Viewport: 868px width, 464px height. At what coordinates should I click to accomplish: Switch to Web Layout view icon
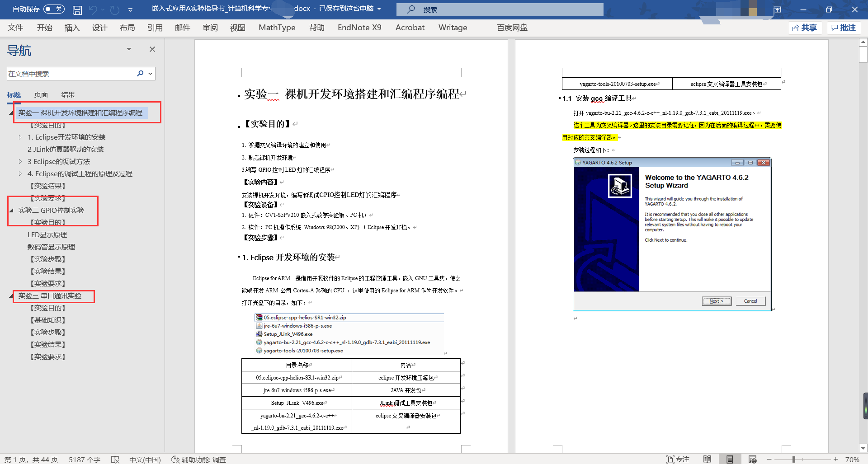pos(752,459)
